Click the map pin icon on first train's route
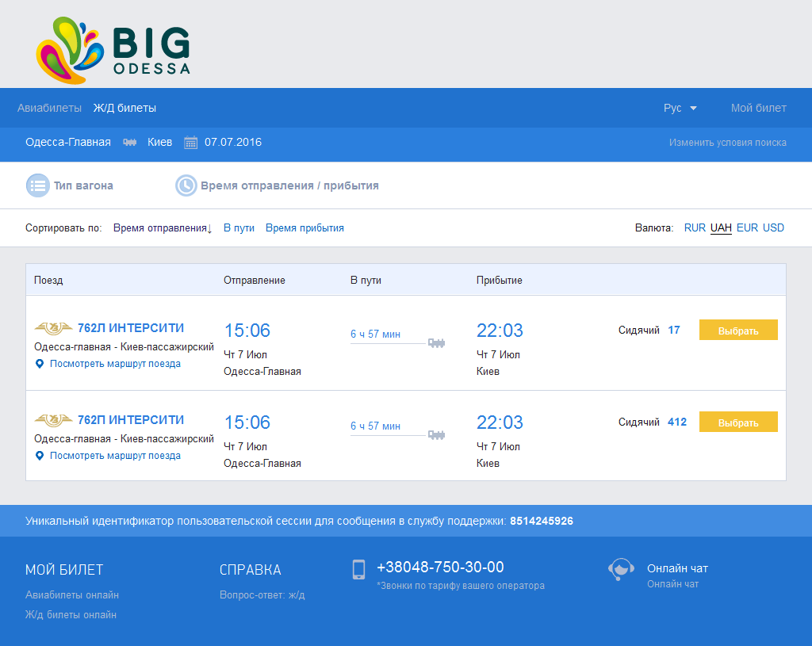 pos(40,364)
